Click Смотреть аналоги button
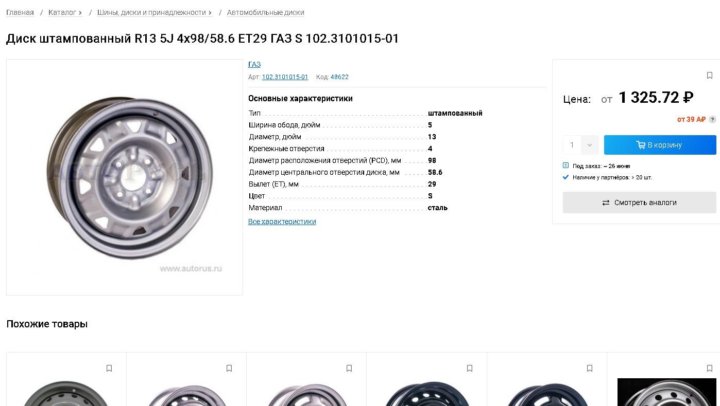 (x=639, y=203)
